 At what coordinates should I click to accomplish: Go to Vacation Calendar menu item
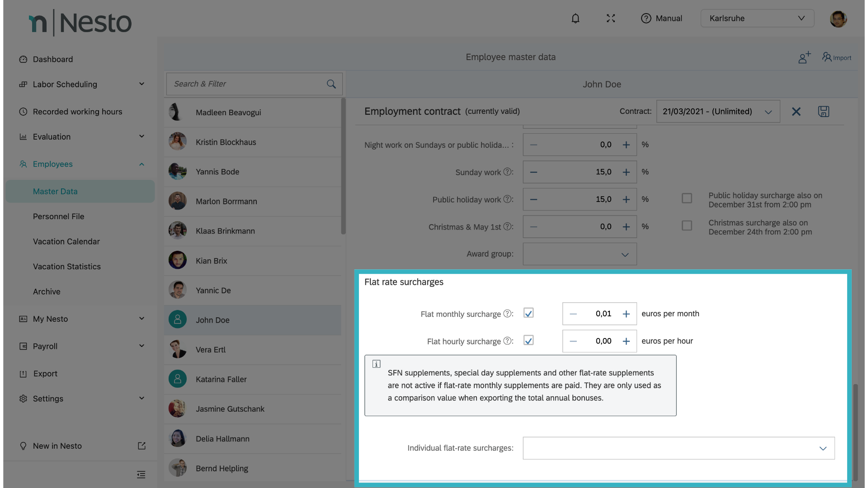[x=66, y=242]
